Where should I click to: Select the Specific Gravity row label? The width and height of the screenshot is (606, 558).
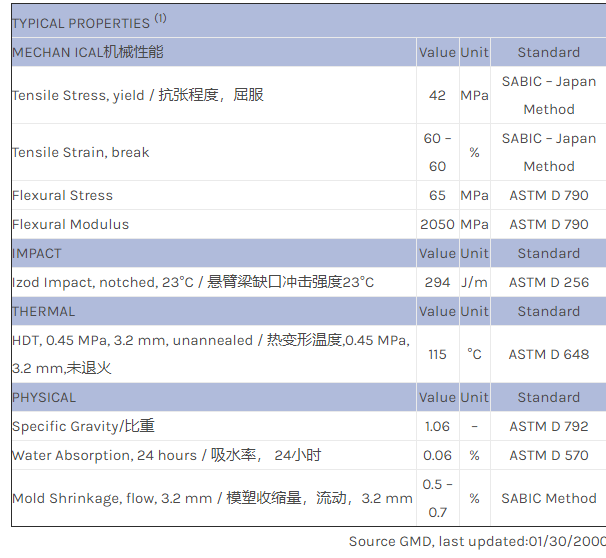83,426
